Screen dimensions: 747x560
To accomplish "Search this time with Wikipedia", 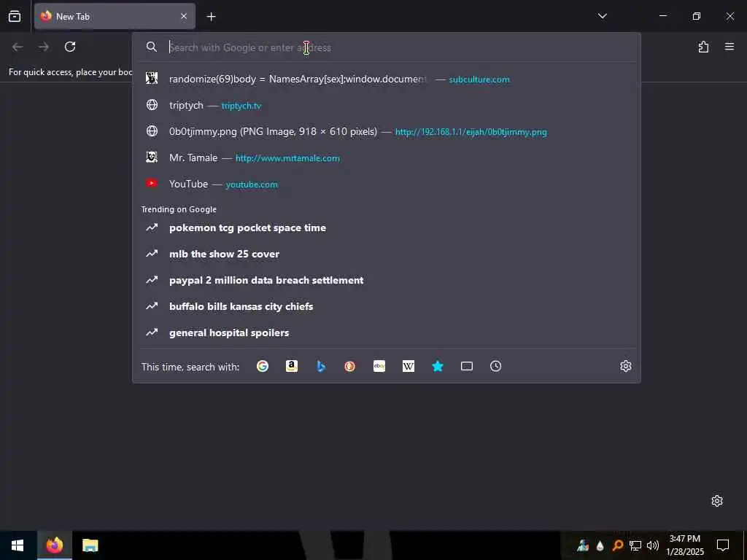I will [409, 366].
